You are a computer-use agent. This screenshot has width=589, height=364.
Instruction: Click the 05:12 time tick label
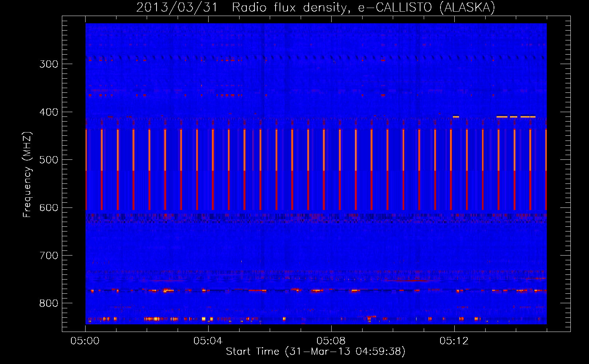[x=454, y=341]
